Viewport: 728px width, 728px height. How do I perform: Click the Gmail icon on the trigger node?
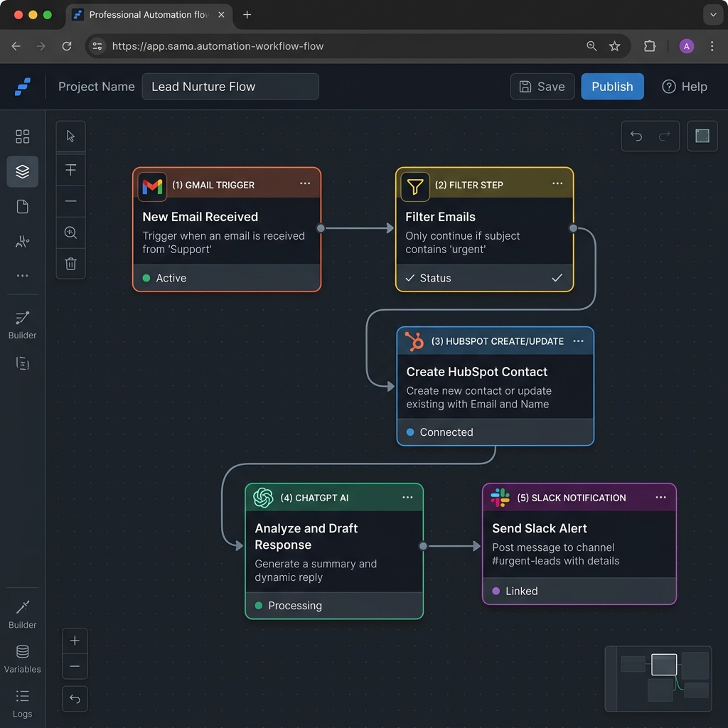click(152, 187)
